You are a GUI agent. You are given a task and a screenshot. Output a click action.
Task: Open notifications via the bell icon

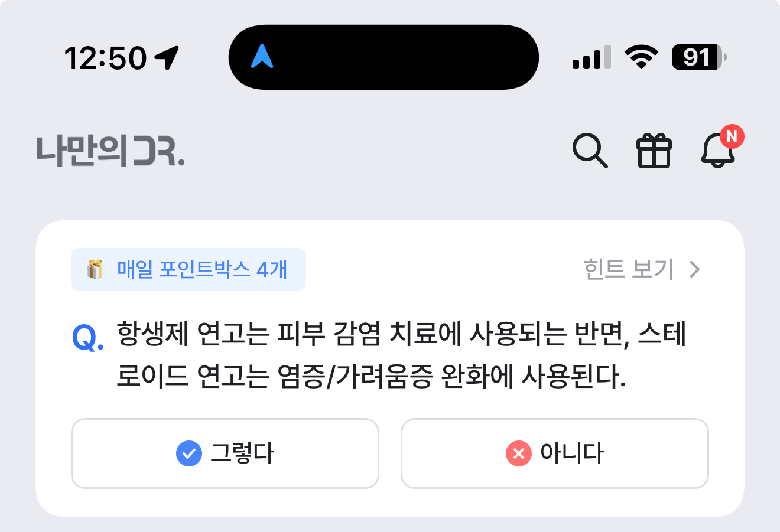coord(718,150)
